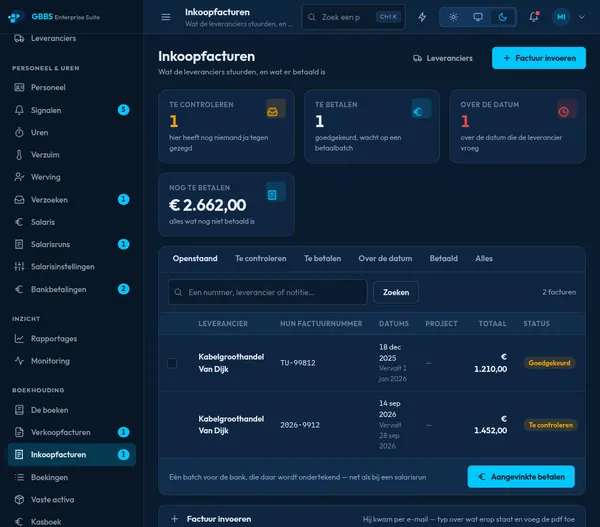Tick checkbox for invoice TU-99812
Screen dimensions: 600x527
coord(172,363)
